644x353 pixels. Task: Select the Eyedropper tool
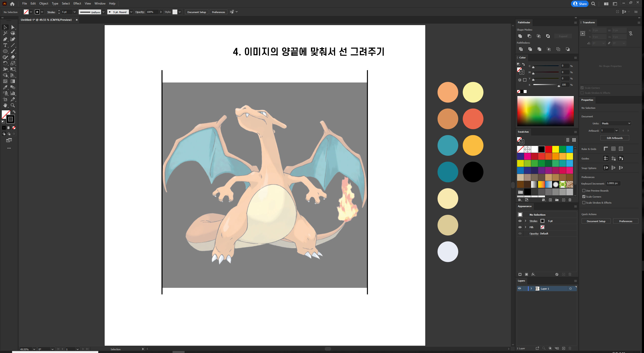pos(5,87)
